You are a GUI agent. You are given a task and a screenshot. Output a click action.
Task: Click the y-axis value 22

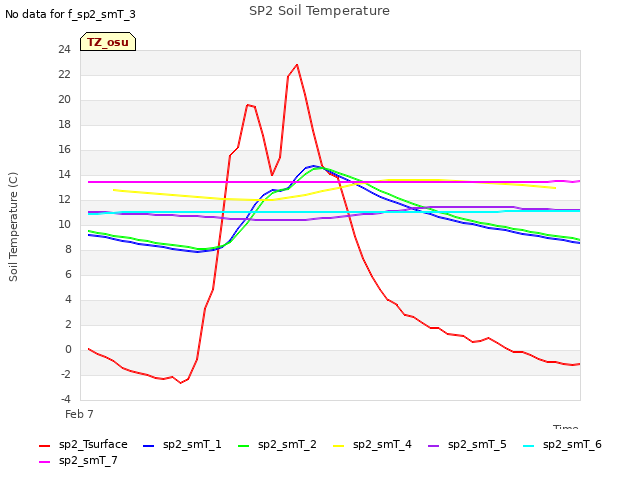(x=64, y=75)
